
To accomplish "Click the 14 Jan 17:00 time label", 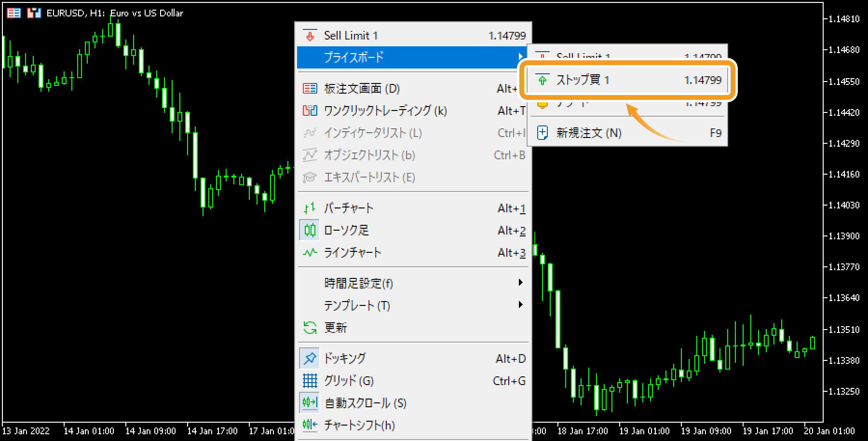I will (x=212, y=431).
